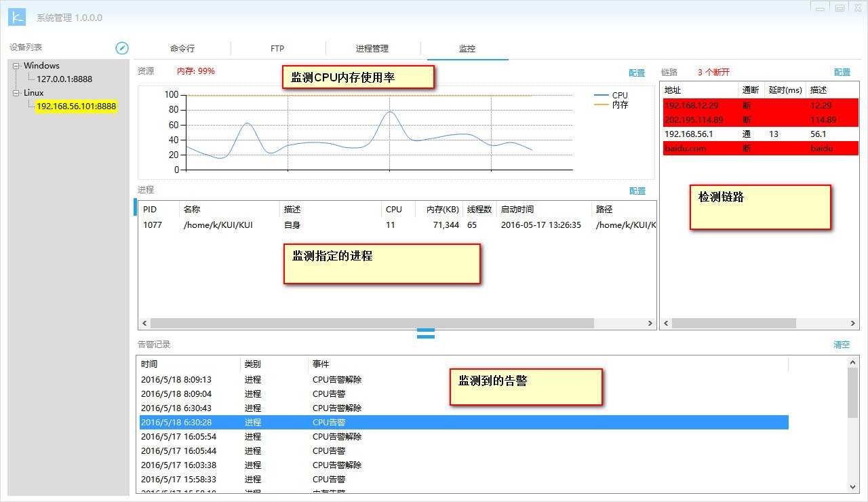The height and width of the screenshot is (502, 868).
Task: Select alarm row 2016/5/18 8:09:04
Action: point(464,393)
